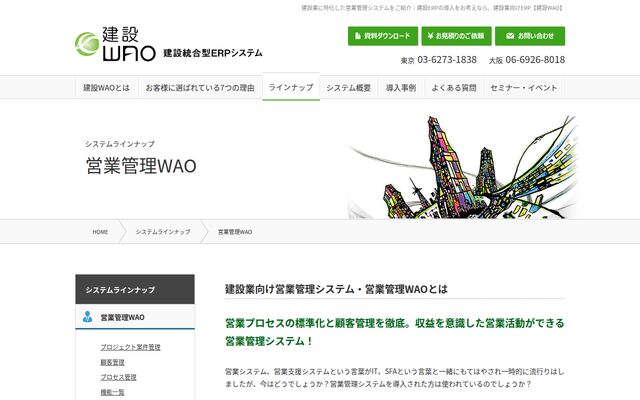
Task: Select 営業管理WAO sidebar item
Action: point(135,317)
